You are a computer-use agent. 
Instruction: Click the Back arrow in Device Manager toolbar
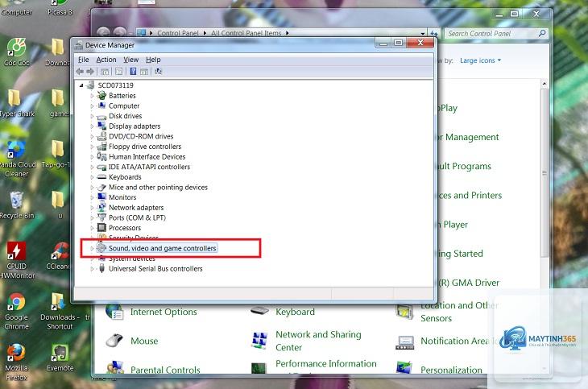[x=80, y=71]
